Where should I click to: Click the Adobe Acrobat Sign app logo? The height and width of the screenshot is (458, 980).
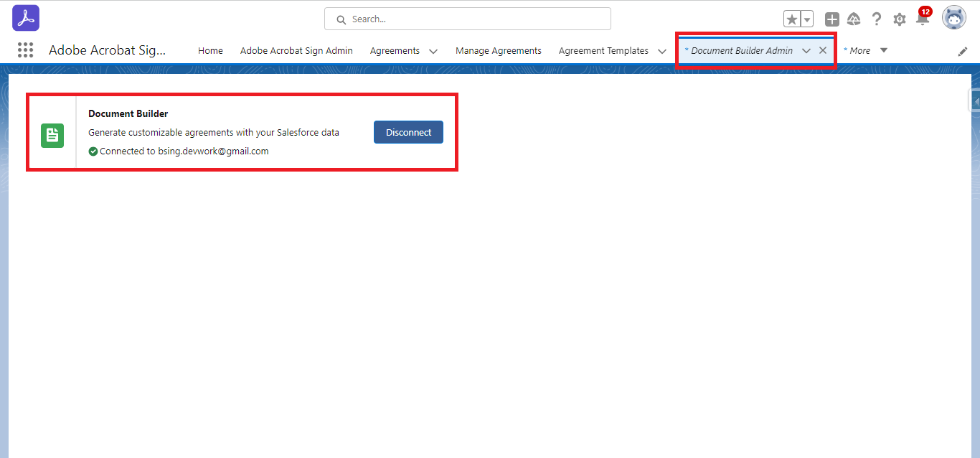pos(26,18)
